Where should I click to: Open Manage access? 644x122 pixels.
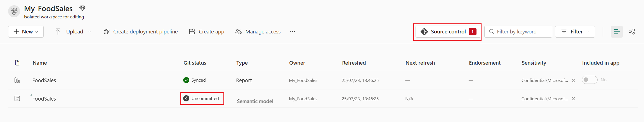coord(258,32)
